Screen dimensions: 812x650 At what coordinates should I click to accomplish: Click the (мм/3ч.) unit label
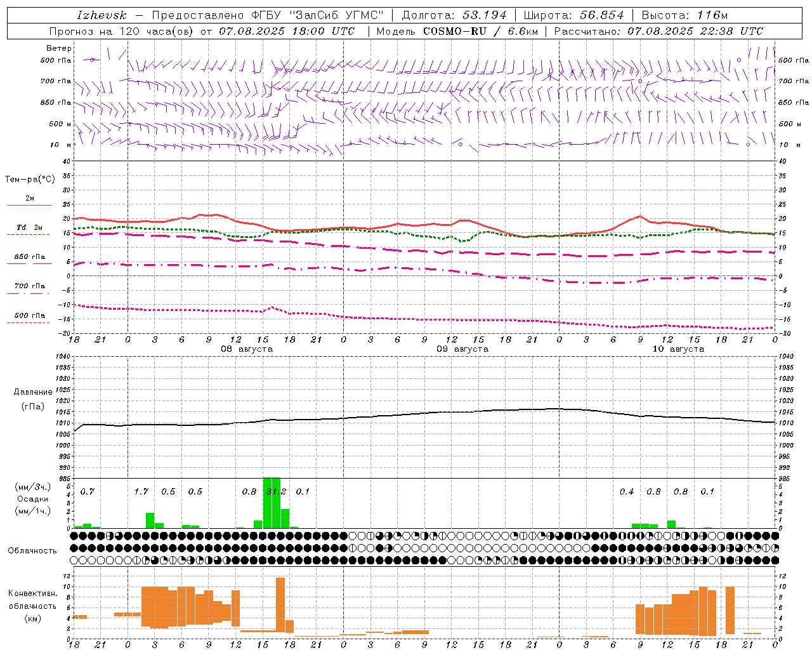tap(32, 487)
